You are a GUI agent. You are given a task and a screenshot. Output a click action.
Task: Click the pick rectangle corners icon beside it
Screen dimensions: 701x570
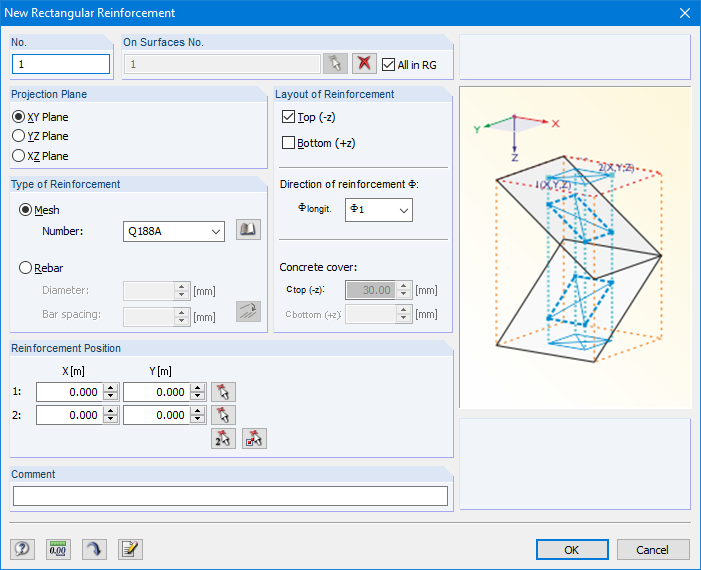click(254, 439)
